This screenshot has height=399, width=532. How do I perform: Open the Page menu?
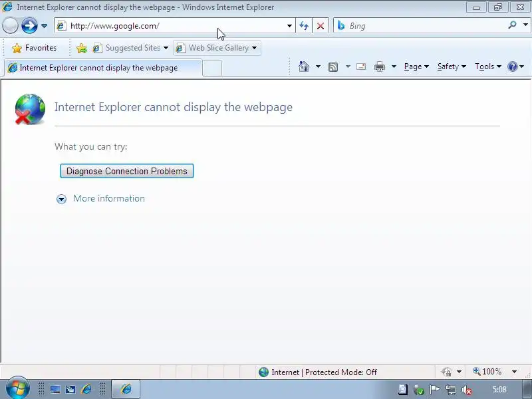(x=416, y=66)
